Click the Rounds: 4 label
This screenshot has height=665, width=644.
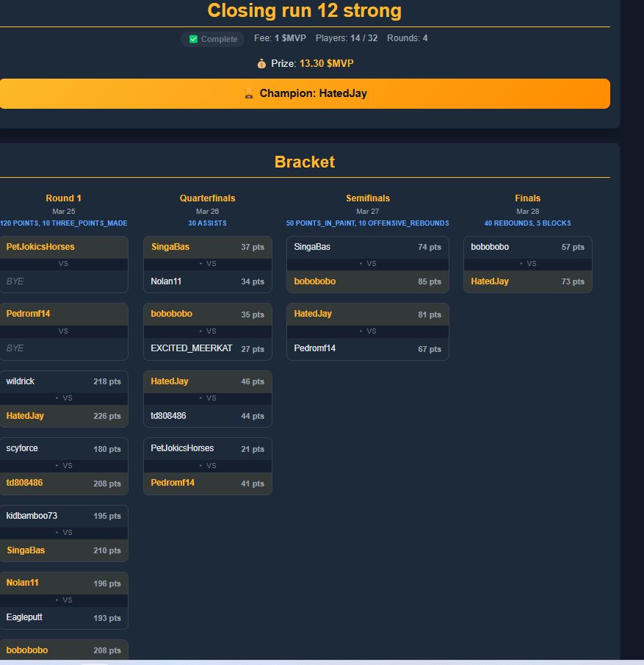click(407, 38)
